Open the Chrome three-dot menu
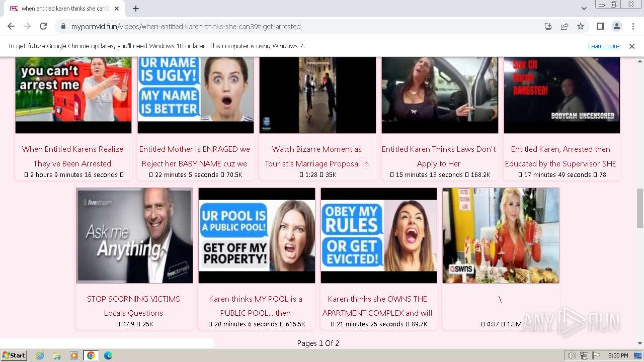644x362 pixels. coord(632,26)
